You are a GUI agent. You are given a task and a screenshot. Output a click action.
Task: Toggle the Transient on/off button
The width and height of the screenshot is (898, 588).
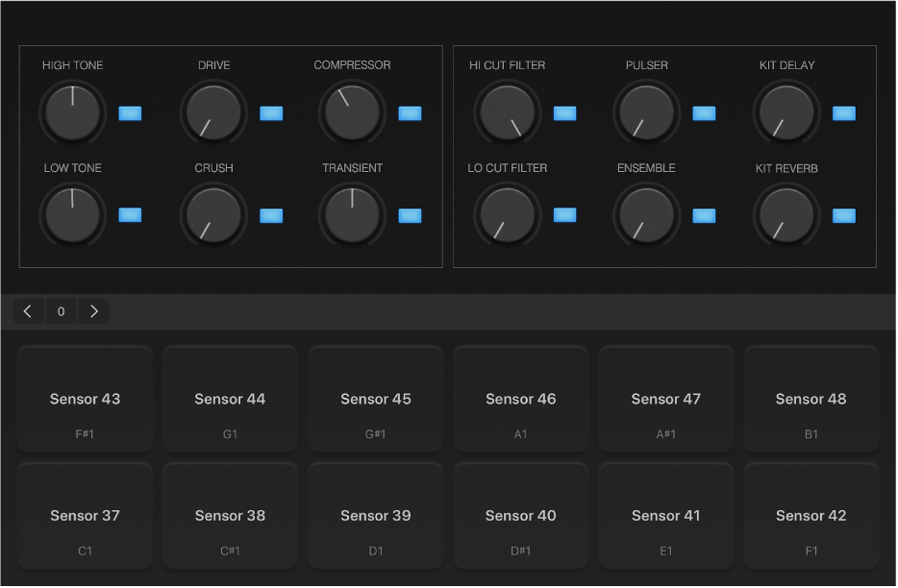click(410, 215)
